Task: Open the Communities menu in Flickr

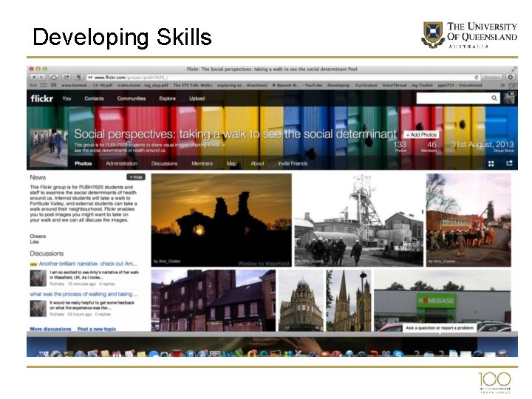Action: click(132, 98)
